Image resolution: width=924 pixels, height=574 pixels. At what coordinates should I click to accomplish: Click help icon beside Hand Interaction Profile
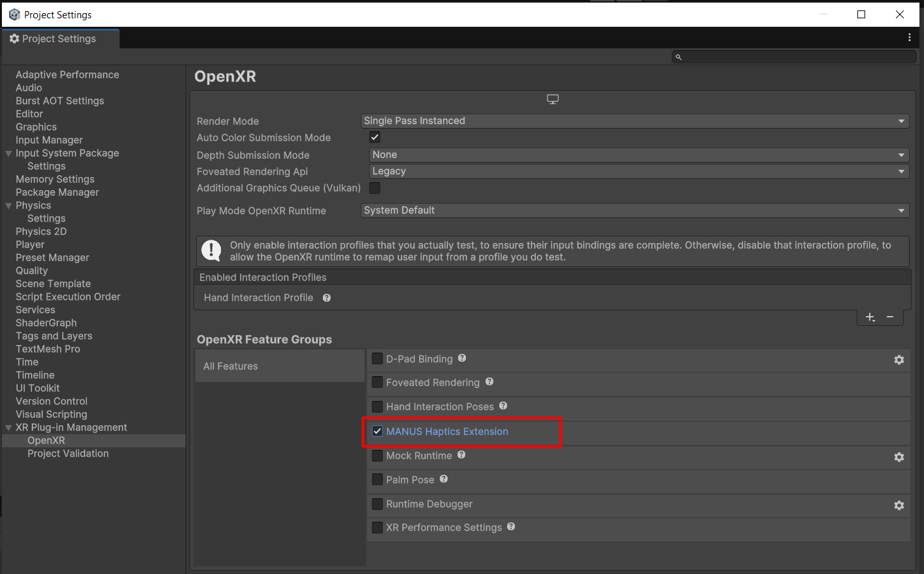327,298
